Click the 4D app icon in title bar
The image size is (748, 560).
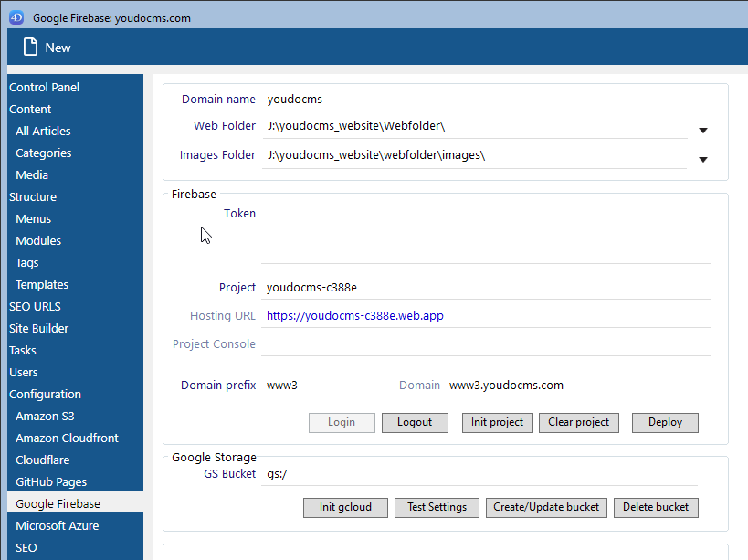pos(16,17)
